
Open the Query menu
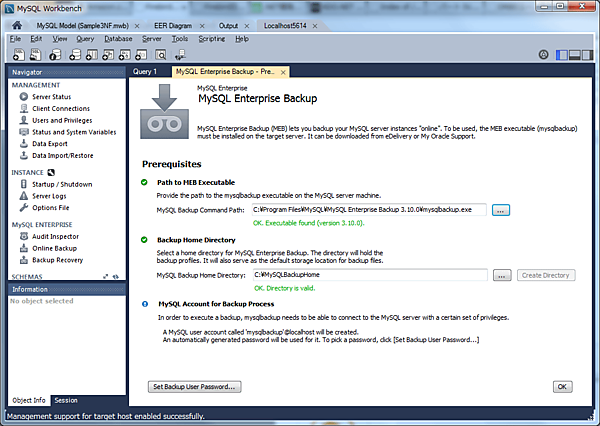(85, 39)
